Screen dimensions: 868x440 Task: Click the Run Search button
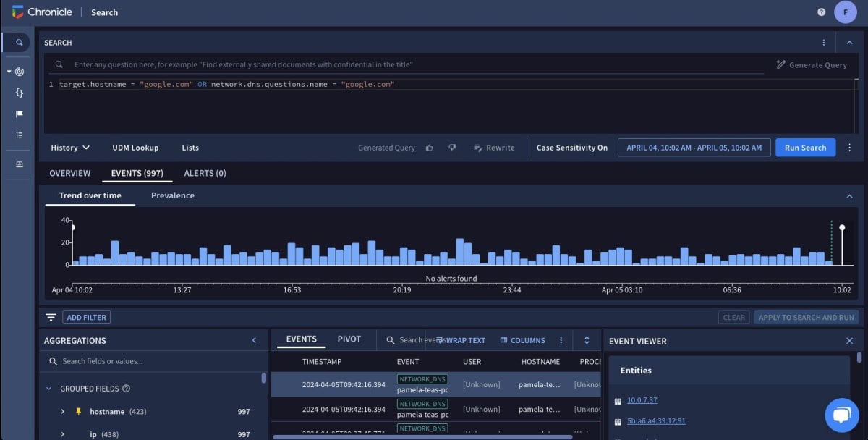[x=805, y=148]
